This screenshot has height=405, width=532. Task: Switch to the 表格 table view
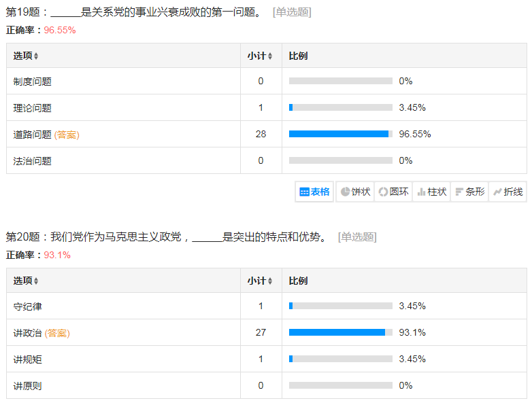point(314,192)
